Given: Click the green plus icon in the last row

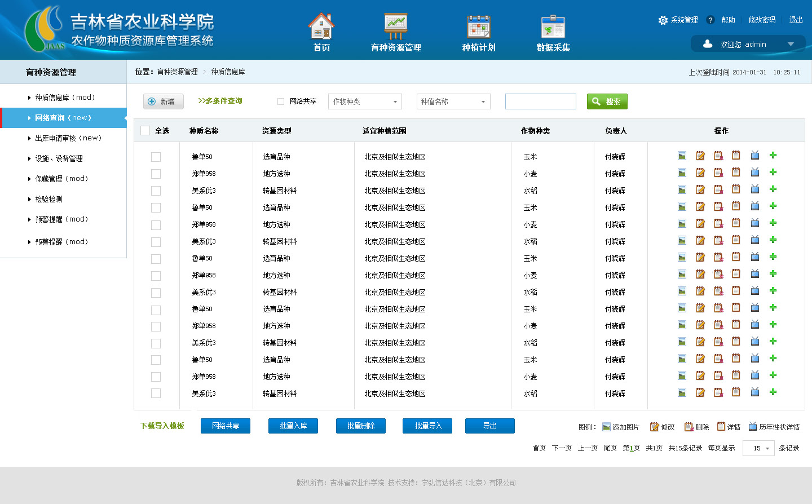Looking at the screenshot, I should [x=773, y=392].
